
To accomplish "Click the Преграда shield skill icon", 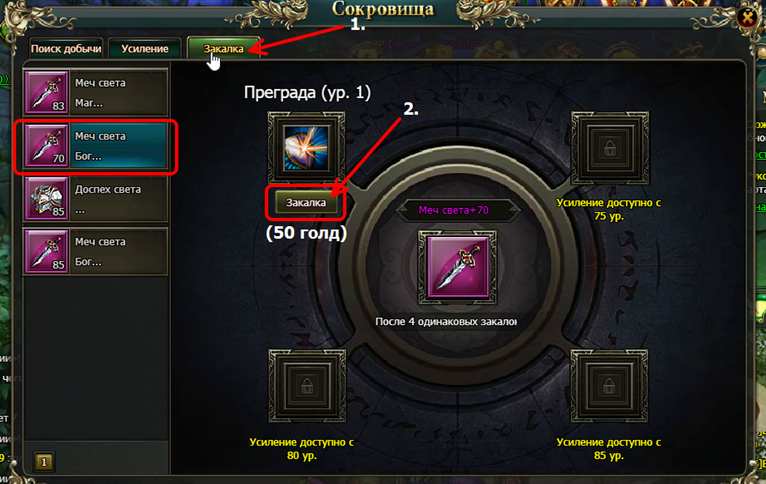I will 306,148.
